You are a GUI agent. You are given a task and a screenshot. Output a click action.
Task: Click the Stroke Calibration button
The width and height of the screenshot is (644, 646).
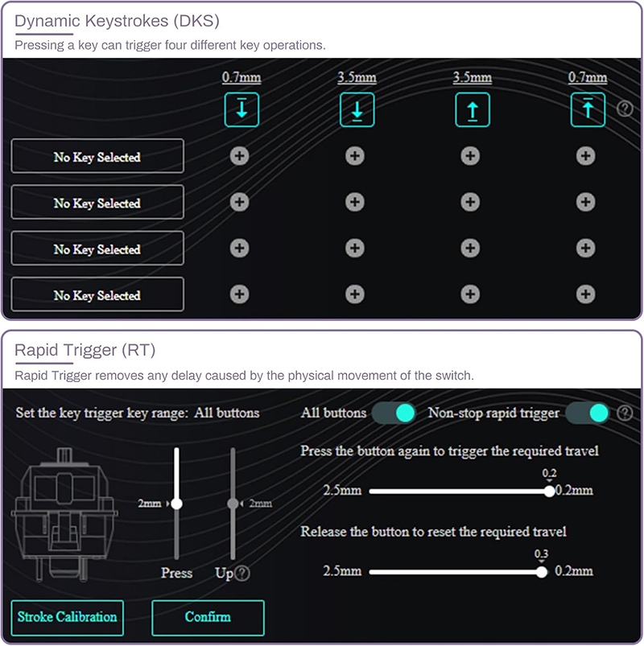[x=68, y=618]
